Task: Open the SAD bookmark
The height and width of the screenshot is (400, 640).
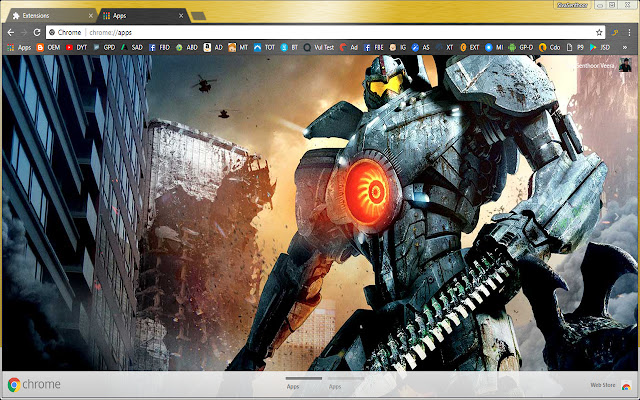Action: (131, 47)
